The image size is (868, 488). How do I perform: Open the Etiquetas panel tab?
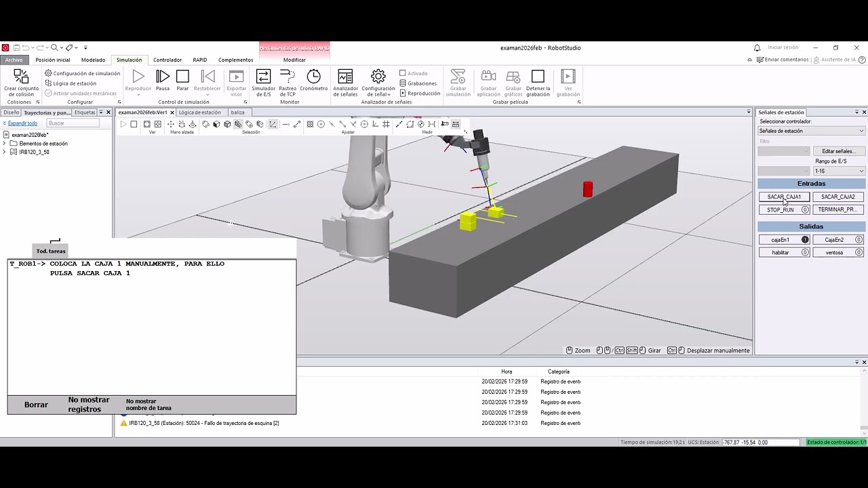point(85,113)
